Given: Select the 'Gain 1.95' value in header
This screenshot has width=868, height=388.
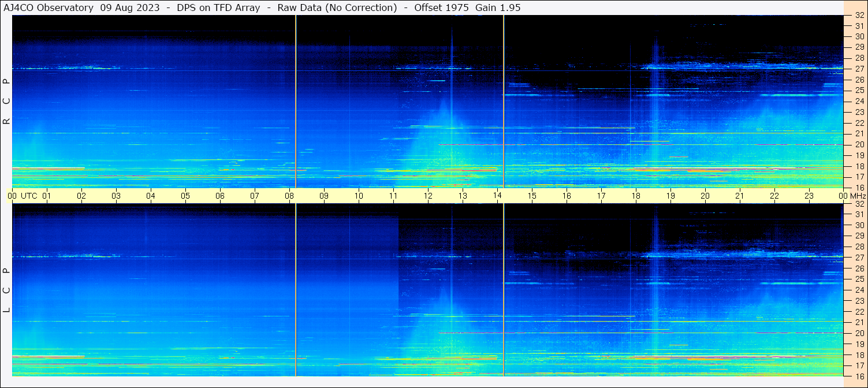Looking at the screenshot, I should coord(498,8).
